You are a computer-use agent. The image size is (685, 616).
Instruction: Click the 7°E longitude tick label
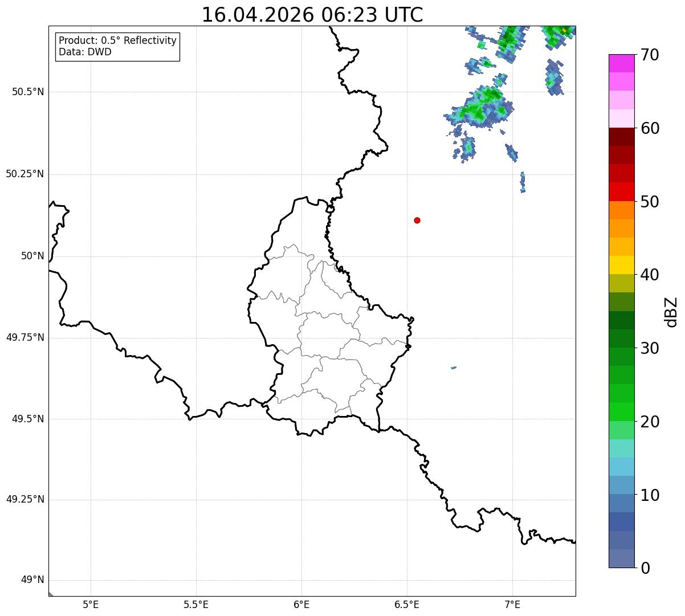[x=512, y=604]
